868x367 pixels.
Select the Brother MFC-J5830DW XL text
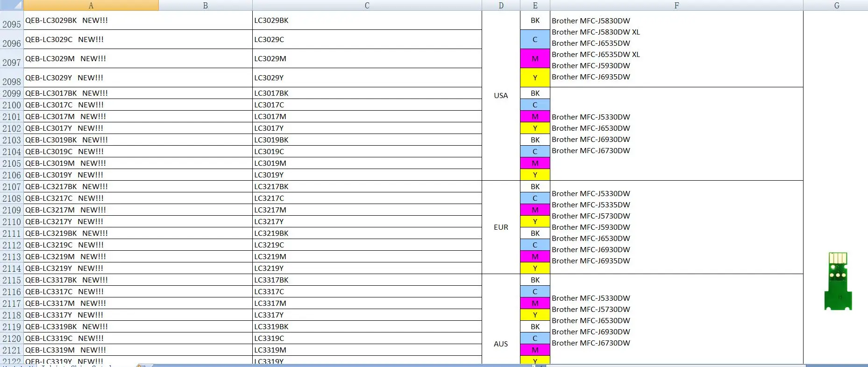point(596,32)
